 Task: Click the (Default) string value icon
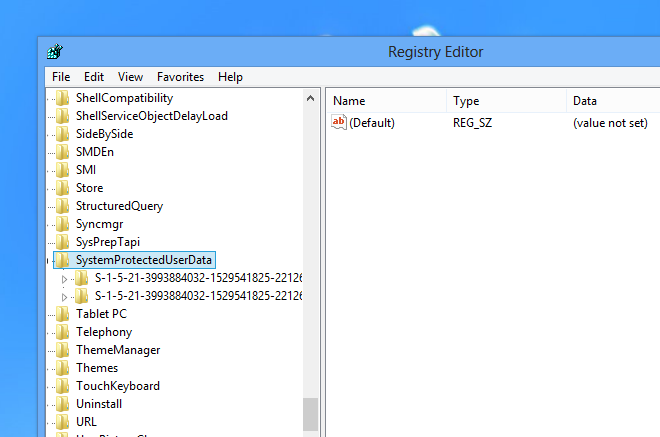tap(339, 123)
